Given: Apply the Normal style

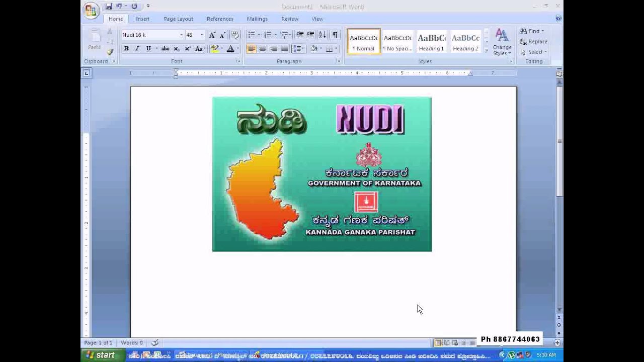Looking at the screenshot, I should pos(363,41).
